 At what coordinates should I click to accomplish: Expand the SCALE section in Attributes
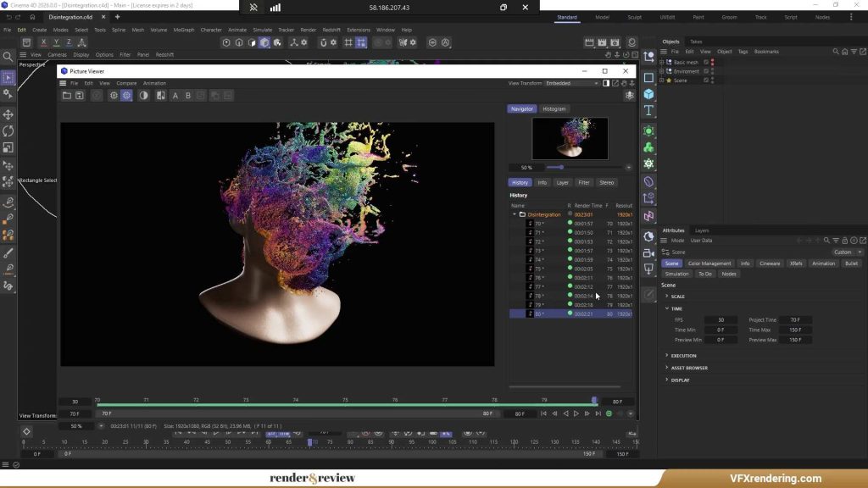(677, 297)
